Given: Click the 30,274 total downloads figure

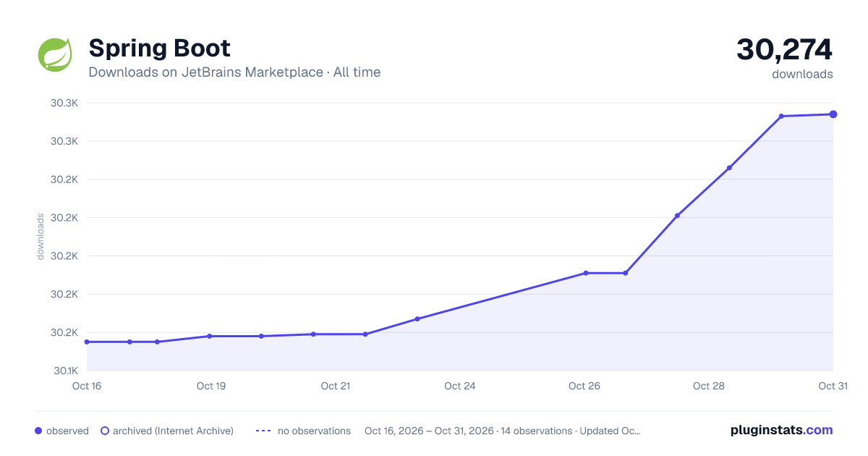Looking at the screenshot, I should 785,49.
